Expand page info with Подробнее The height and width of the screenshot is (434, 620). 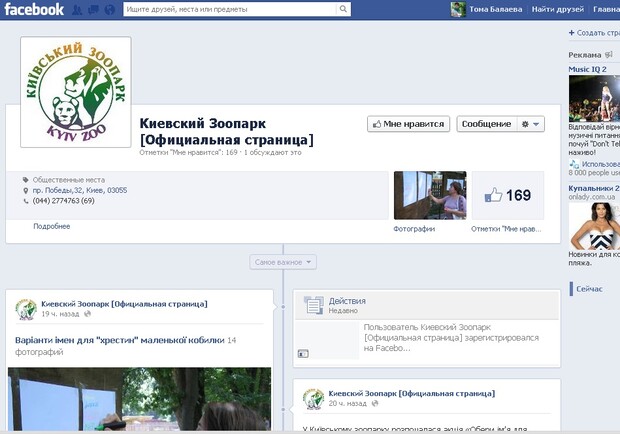coord(52,226)
